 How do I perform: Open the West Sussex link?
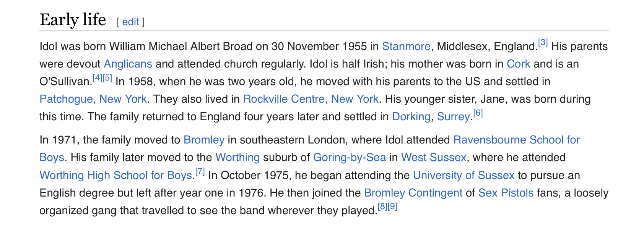[434, 158]
